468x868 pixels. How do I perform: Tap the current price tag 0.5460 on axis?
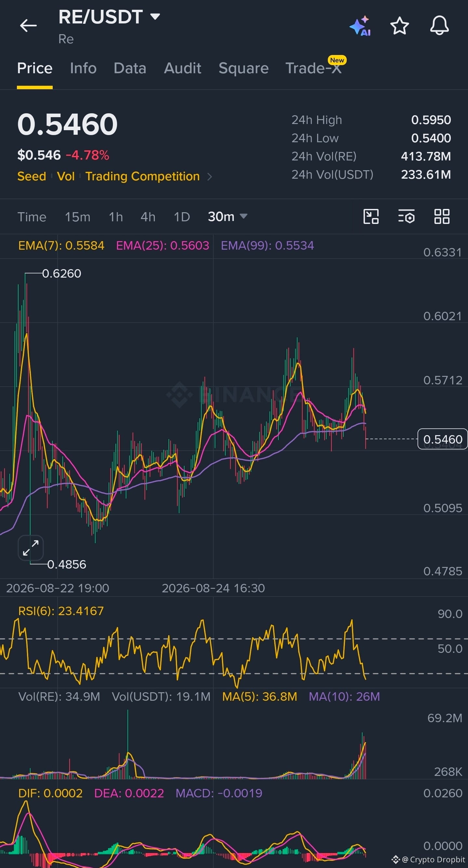[x=442, y=439]
